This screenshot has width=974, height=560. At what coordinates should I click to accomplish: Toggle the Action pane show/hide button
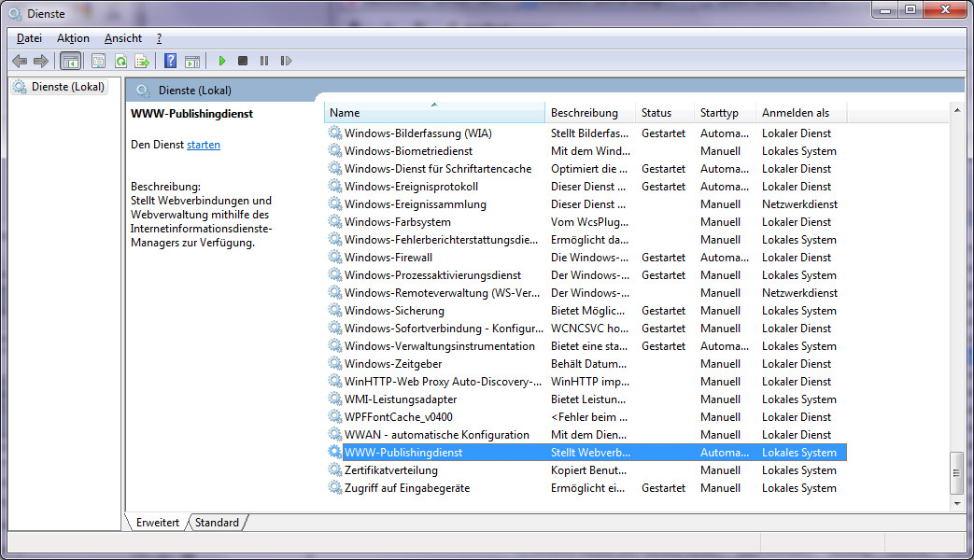coord(192,61)
